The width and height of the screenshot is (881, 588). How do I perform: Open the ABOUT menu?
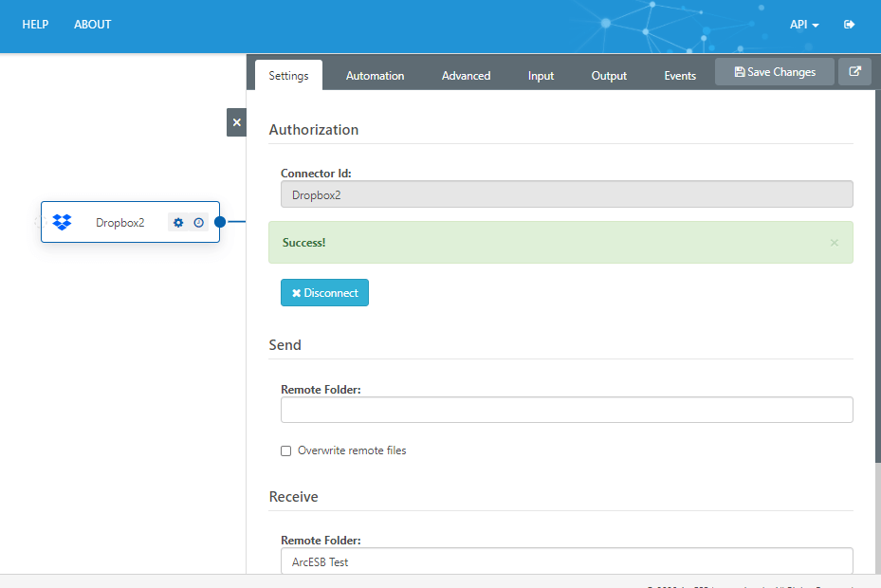(93, 24)
